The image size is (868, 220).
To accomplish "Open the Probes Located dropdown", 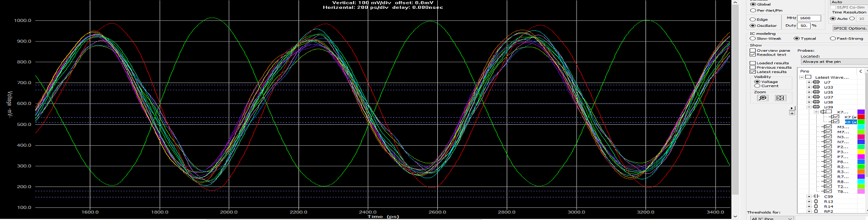I will coord(834,62).
